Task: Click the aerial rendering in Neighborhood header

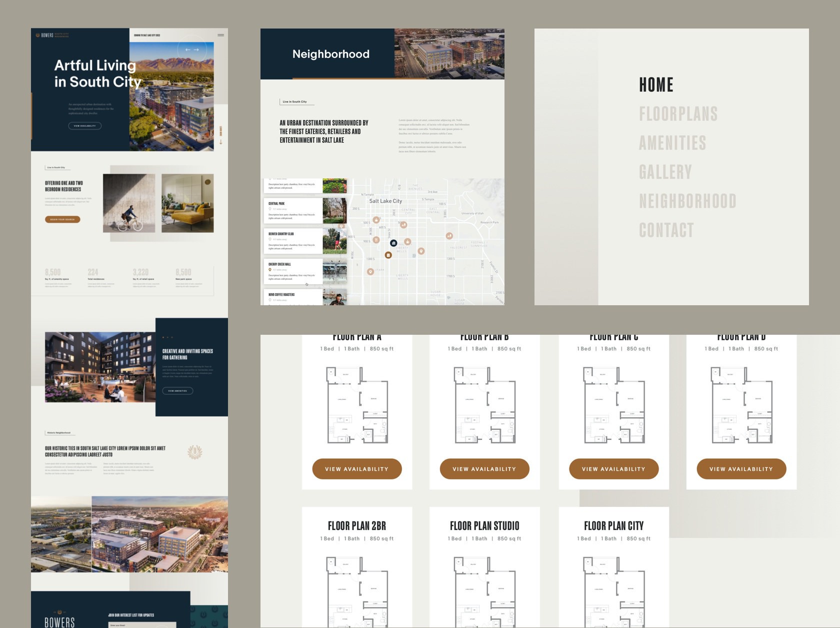Action: pyautogui.click(x=449, y=54)
